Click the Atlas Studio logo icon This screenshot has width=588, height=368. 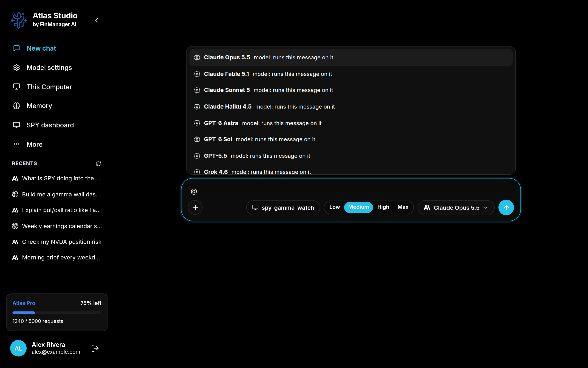click(19, 20)
